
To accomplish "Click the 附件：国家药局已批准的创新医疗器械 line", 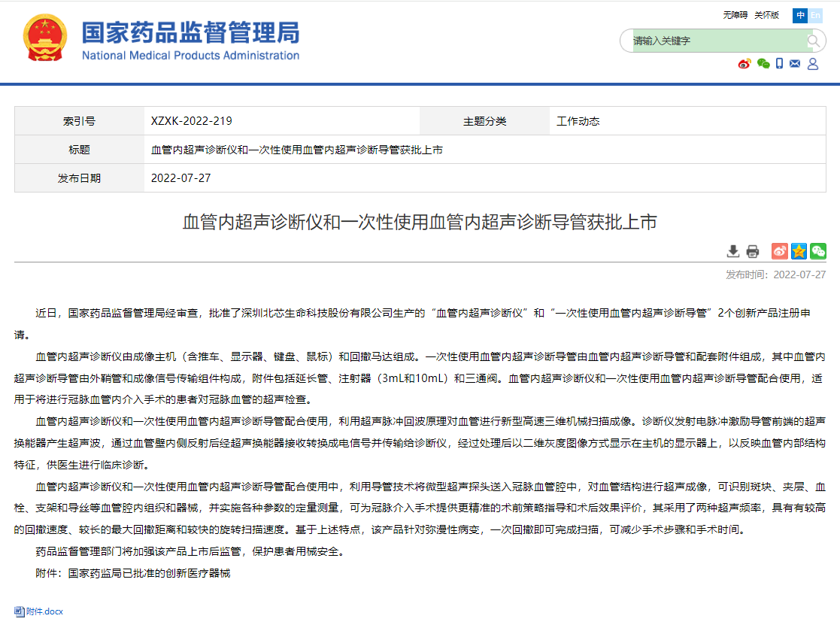I will (x=133, y=573).
